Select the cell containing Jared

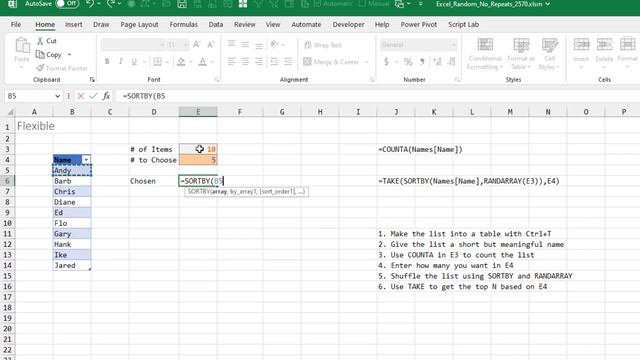tap(72, 265)
